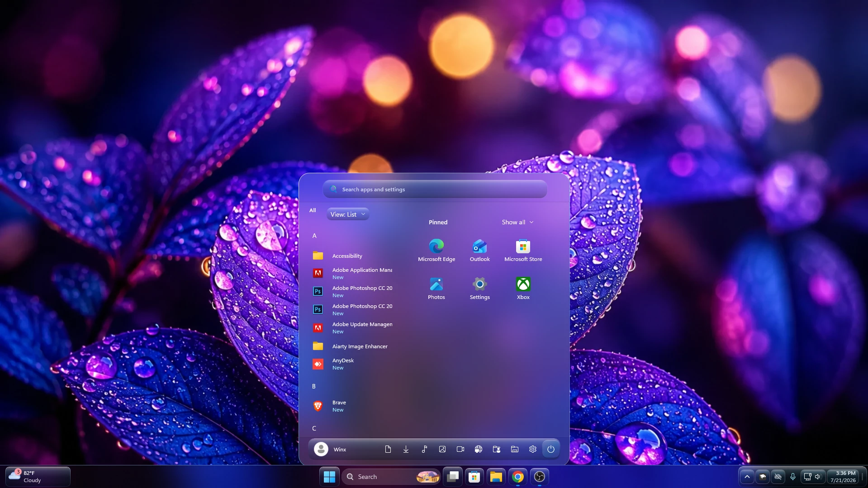Jump via the letter C header

(x=314, y=428)
